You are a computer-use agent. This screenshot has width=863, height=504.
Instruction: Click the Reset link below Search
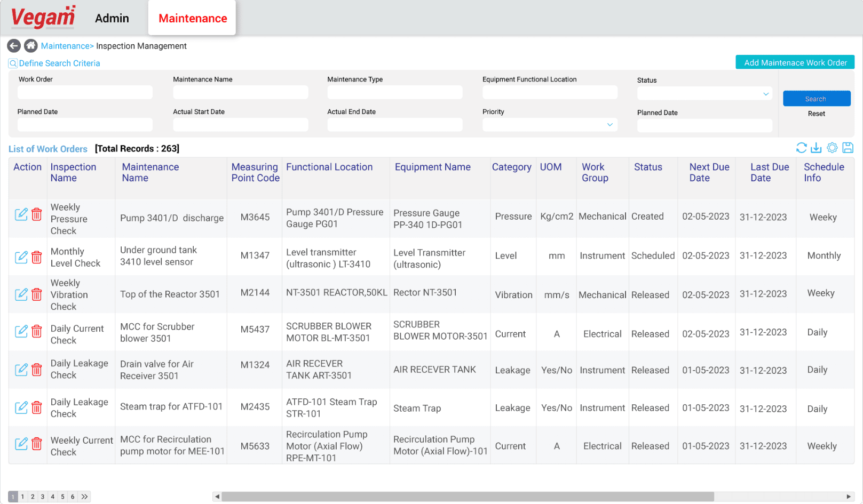point(816,113)
